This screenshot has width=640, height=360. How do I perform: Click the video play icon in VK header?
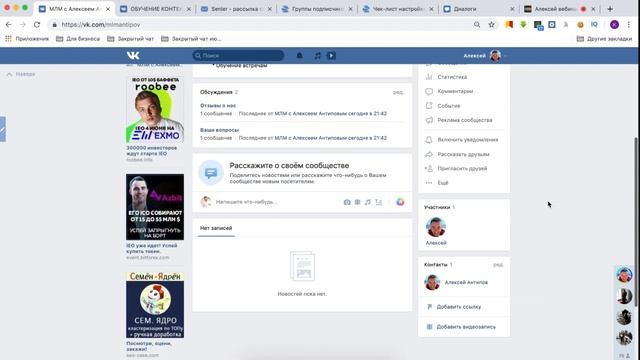(331, 56)
